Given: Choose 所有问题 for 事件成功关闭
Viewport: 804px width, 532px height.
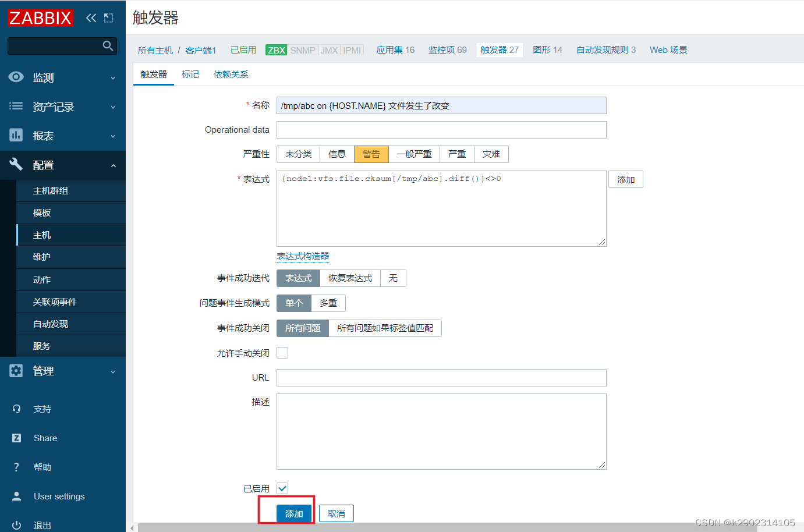Looking at the screenshot, I should coord(303,328).
